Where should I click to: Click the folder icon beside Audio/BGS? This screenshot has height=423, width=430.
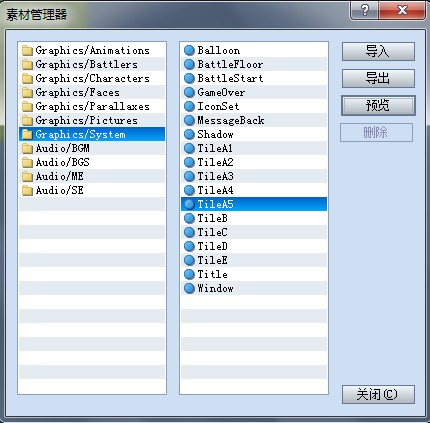coord(27,162)
